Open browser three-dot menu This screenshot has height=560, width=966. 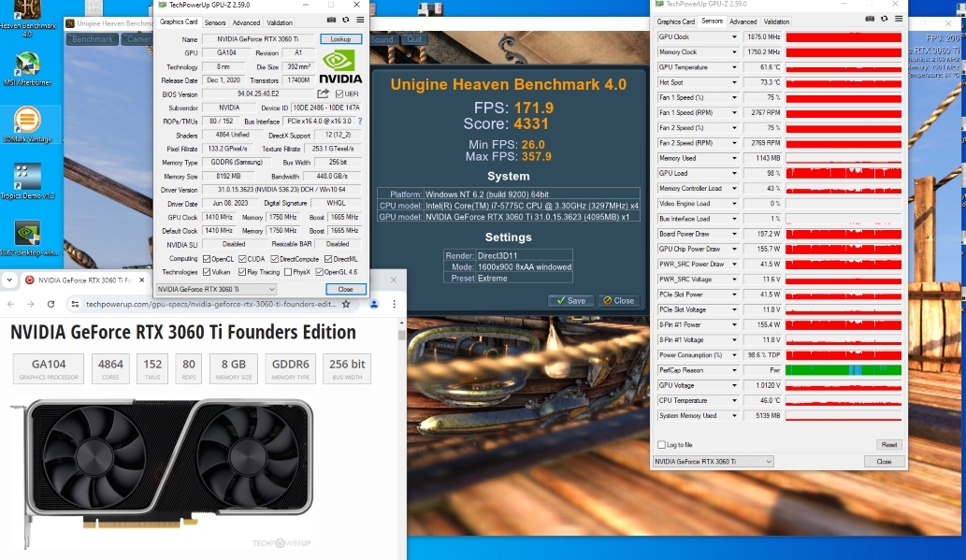pos(395,304)
